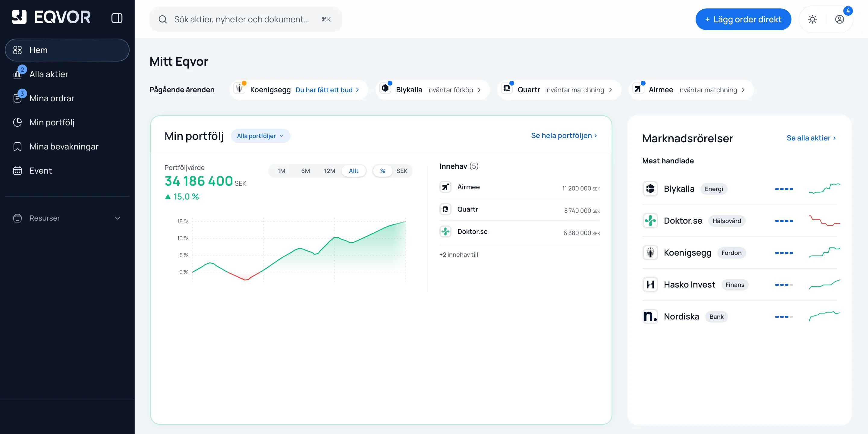Click the Blykalla sparkline chart
This screenshot has height=434, width=868.
pos(824,189)
